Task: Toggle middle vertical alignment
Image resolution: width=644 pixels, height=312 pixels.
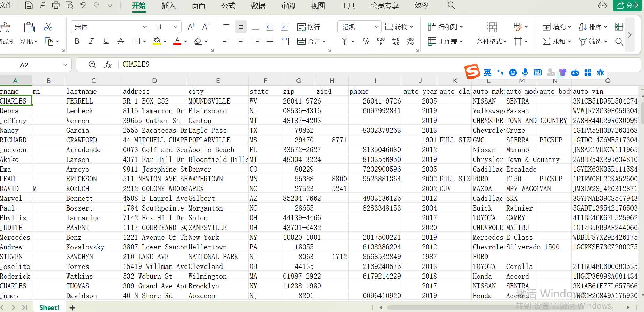Action: (241, 27)
